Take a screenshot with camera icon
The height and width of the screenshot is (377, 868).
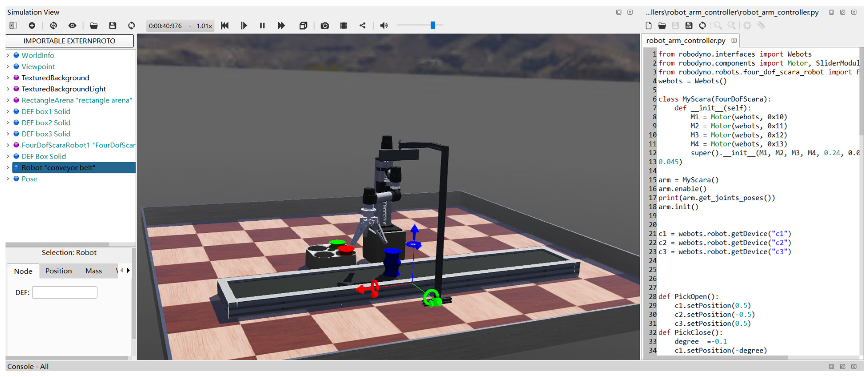click(x=325, y=26)
